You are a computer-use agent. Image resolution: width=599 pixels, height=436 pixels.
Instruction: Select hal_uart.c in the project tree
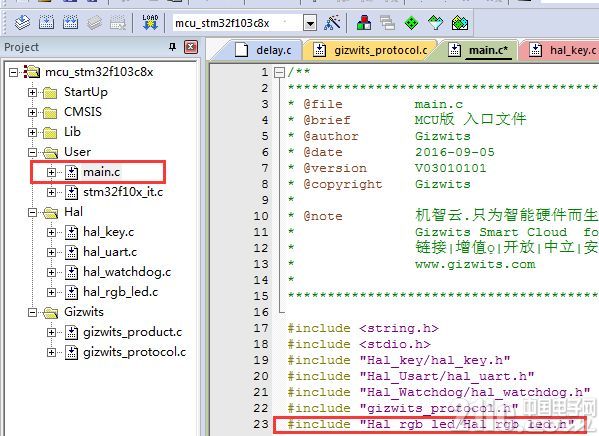tap(110, 252)
